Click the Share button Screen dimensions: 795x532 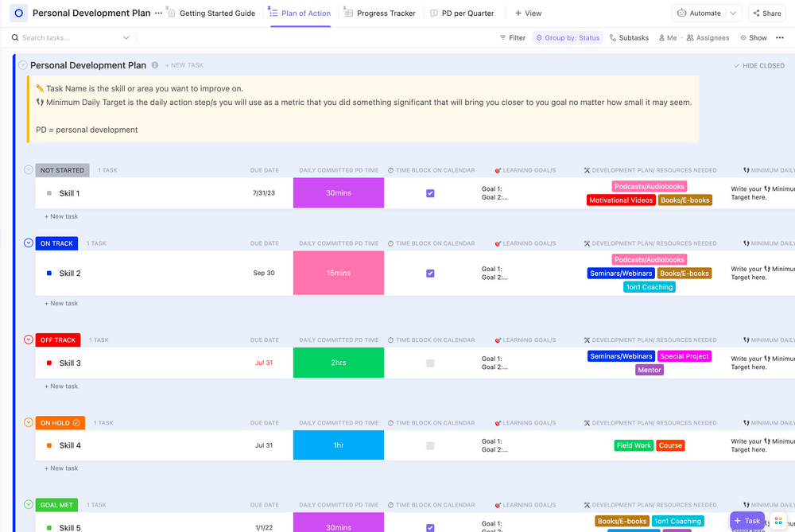click(767, 14)
